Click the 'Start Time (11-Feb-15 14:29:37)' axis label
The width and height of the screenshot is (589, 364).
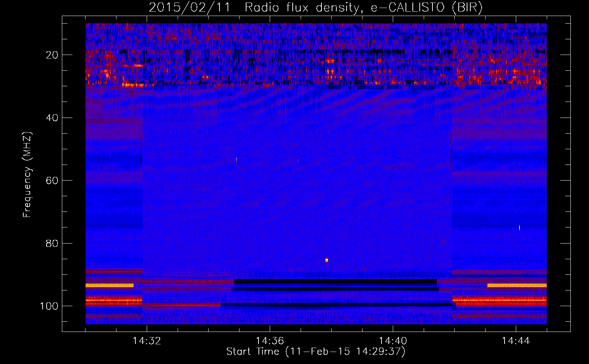316,352
